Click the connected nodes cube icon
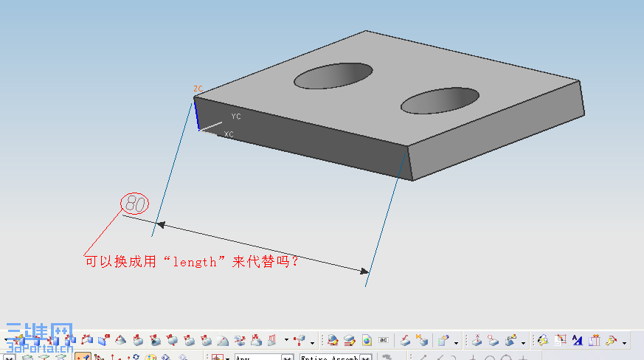The width and height of the screenshot is (644, 360). point(300,340)
